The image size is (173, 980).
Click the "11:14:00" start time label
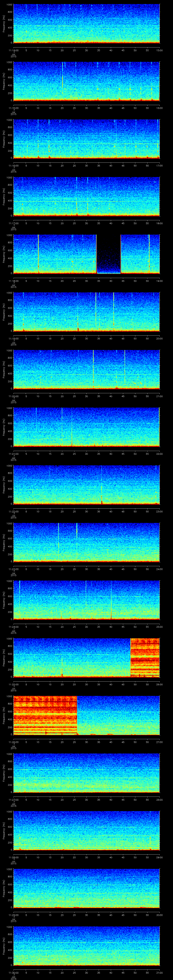tap(13, 50)
